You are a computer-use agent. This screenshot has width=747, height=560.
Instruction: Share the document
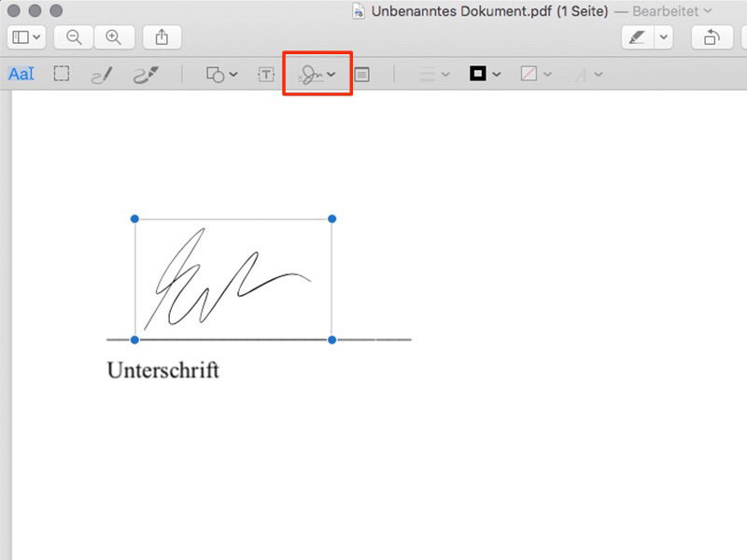tap(162, 37)
